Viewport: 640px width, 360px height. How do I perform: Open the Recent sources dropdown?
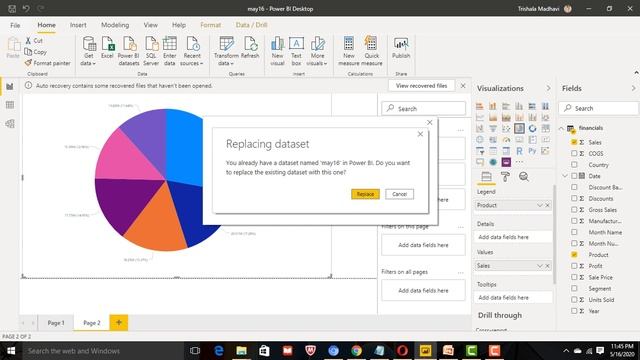point(202,64)
